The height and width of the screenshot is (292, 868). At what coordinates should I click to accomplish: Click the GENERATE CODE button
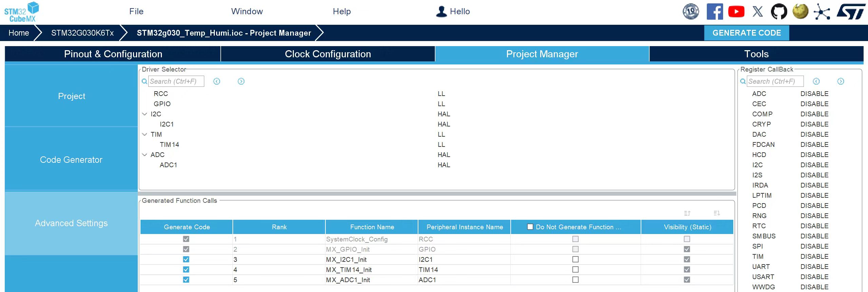747,33
